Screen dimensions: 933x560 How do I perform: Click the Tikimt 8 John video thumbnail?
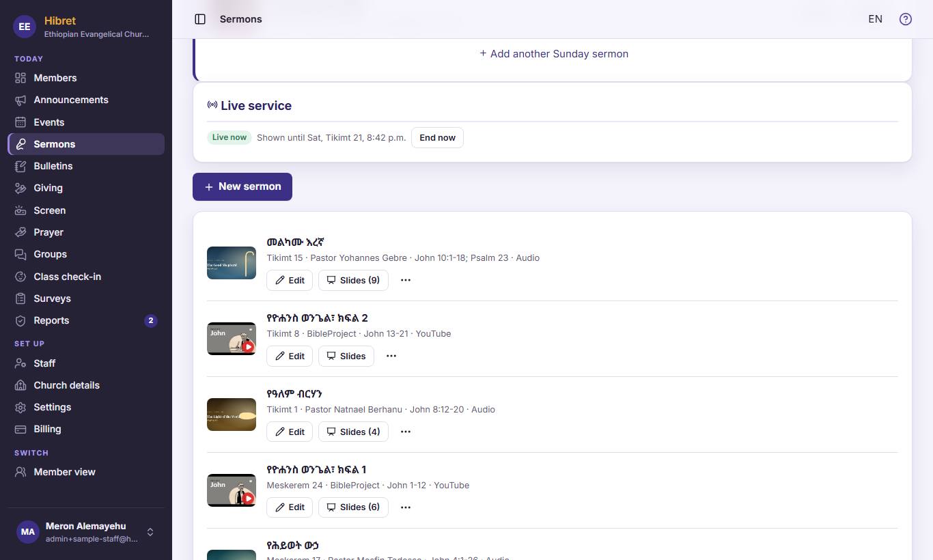(232, 339)
